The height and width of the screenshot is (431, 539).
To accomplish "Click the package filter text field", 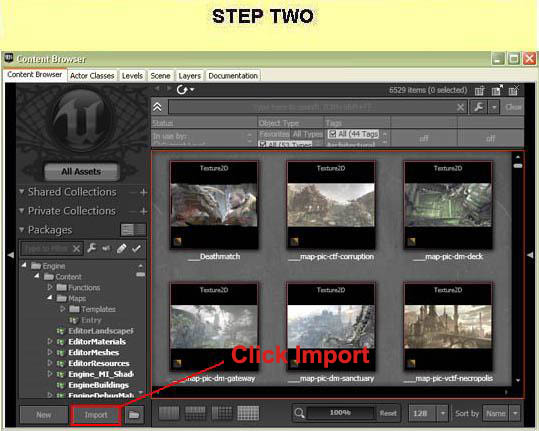I will pos(46,248).
